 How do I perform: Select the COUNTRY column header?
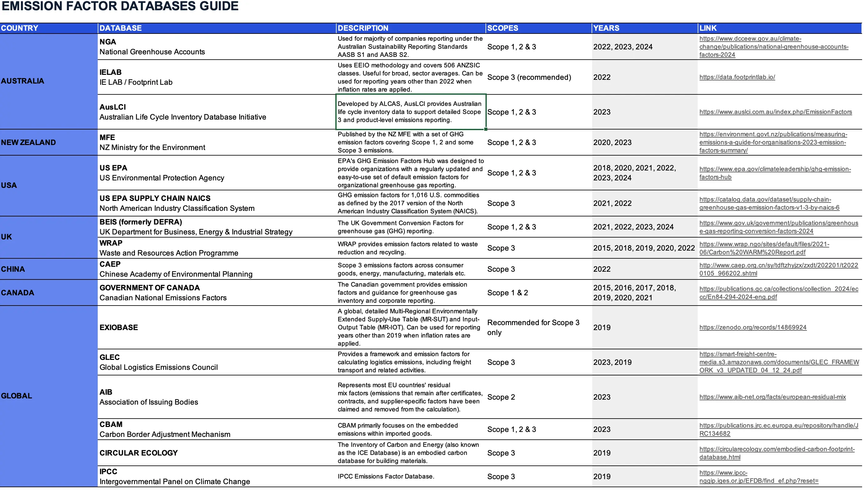(x=49, y=28)
